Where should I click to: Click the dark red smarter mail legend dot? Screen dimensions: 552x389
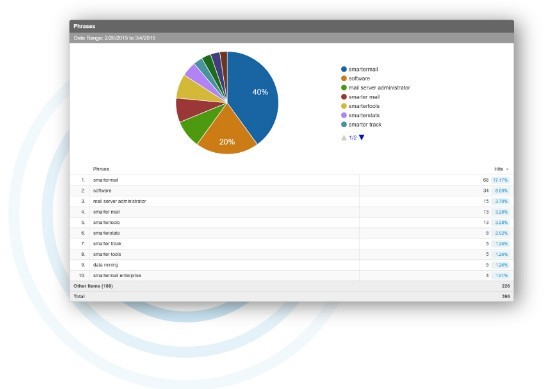coord(344,97)
